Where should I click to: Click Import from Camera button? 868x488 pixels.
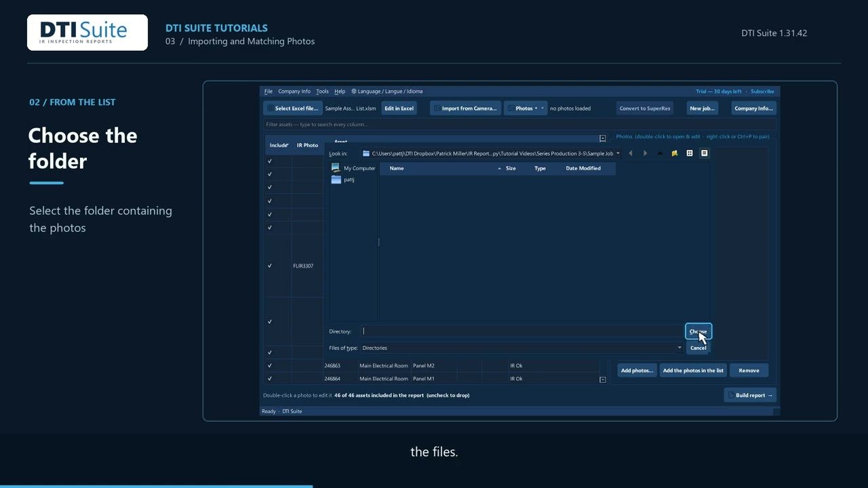click(x=465, y=108)
